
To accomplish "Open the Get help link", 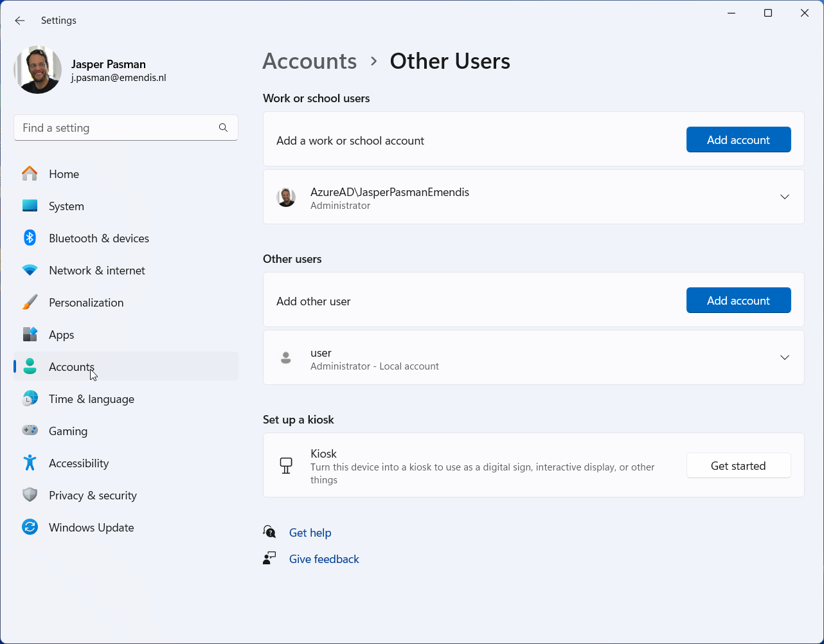I will tap(310, 533).
